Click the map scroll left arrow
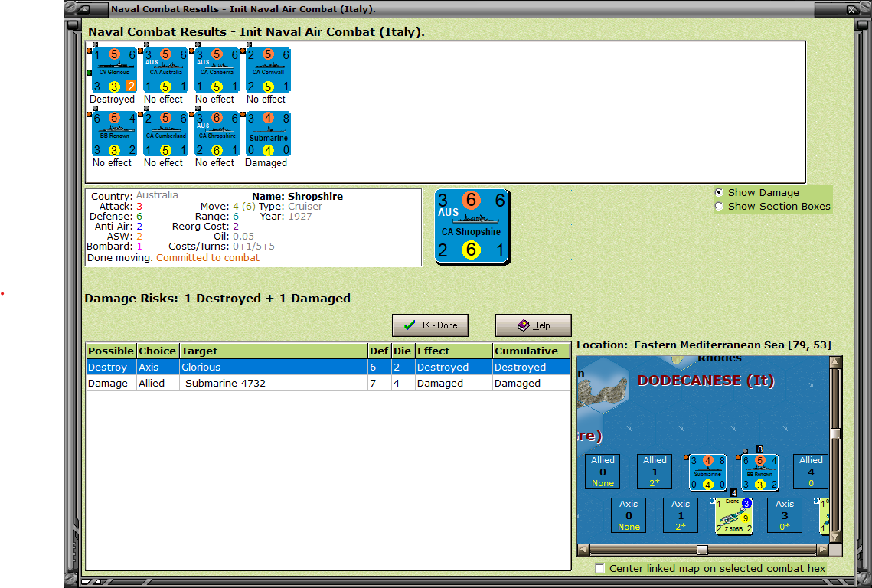872x588 pixels. click(583, 550)
